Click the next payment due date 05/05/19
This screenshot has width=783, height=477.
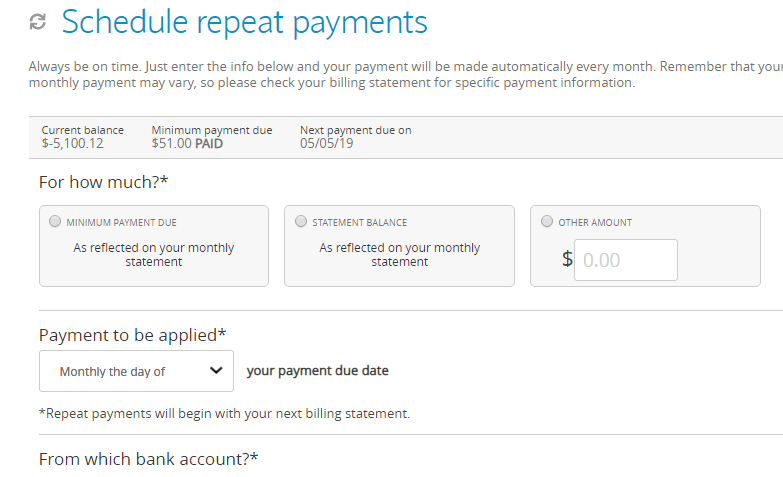tap(327, 144)
